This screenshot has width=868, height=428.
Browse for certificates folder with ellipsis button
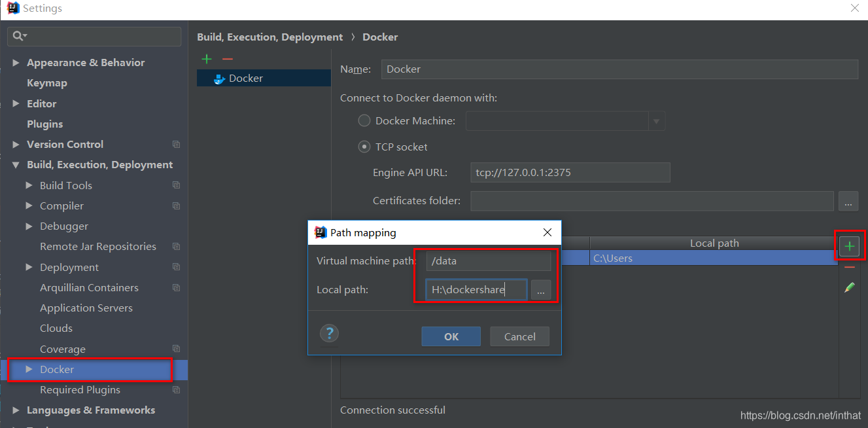848,201
